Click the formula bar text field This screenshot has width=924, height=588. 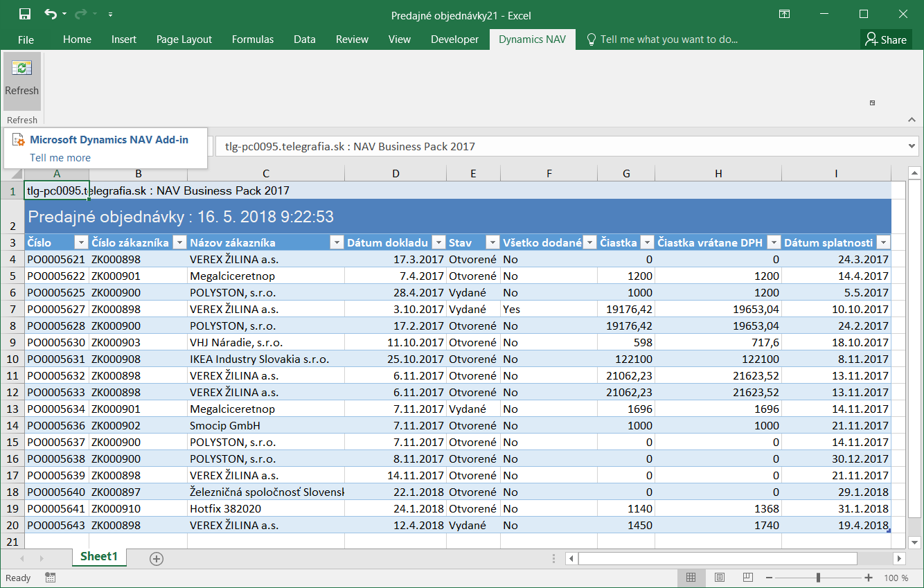(560, 146)
